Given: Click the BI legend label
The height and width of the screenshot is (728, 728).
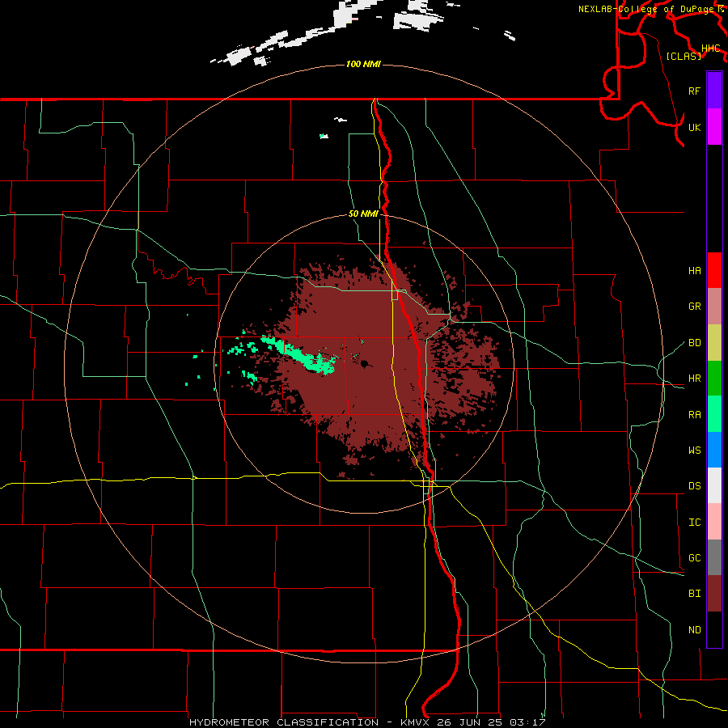Looking at the screenshot, I should (694, 594).
